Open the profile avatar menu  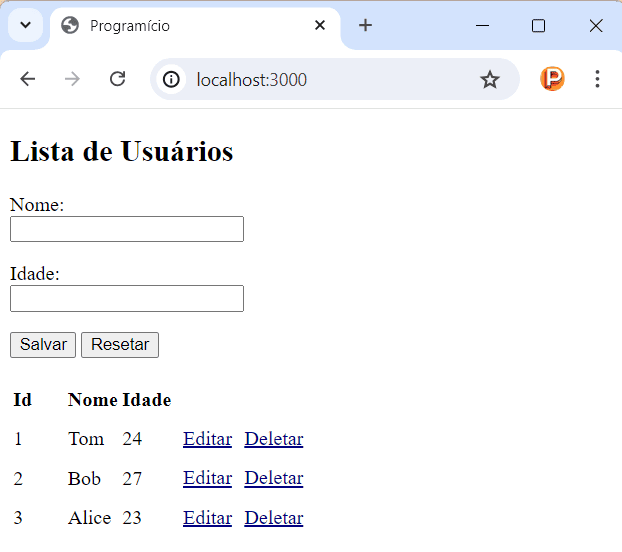click(x=552, y=79)
